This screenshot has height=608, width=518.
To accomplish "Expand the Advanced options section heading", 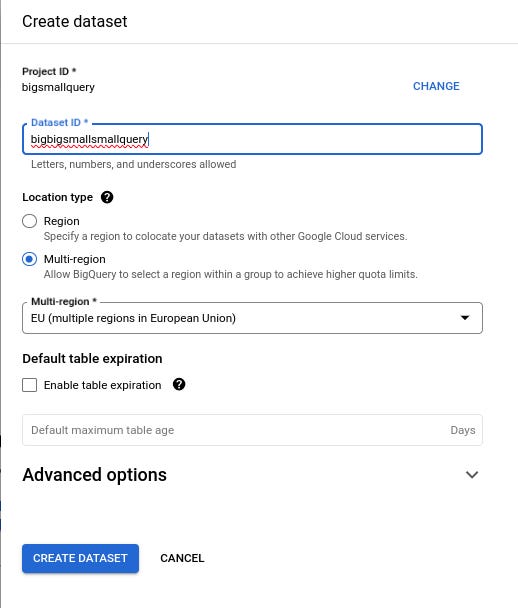I will pos(95,475).
